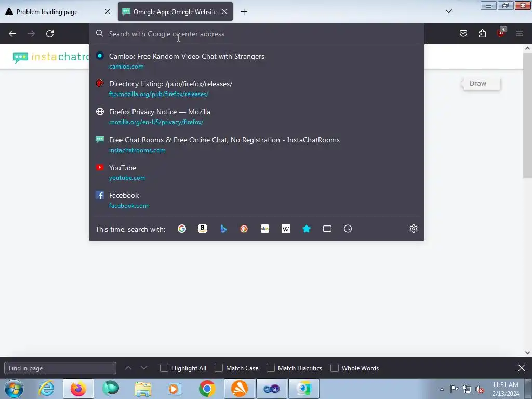
Task: Search this time with eBay icon
Action: (x=265, y=229)
